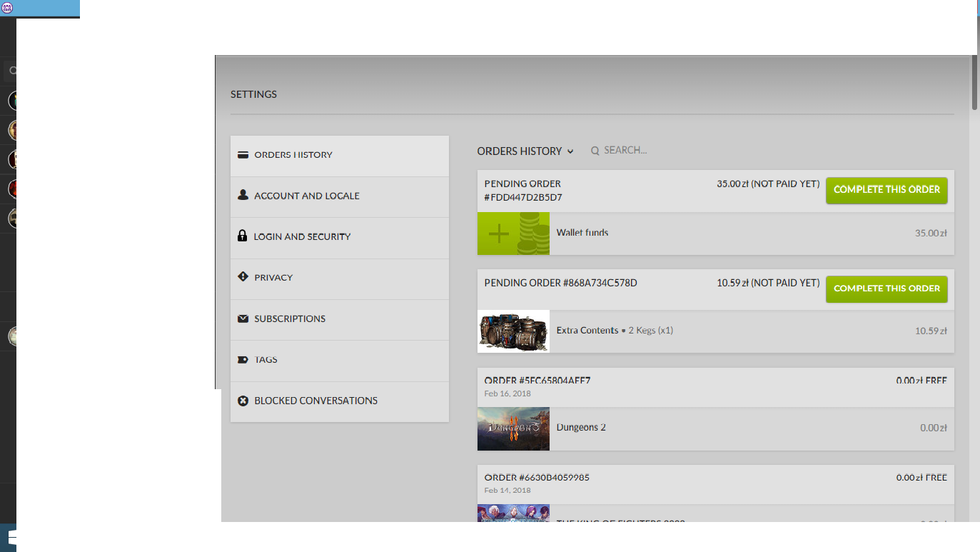Click "0.00 zł FREE" on order #6630B4059985
This screenshot has width=980, height=552.
921,478
